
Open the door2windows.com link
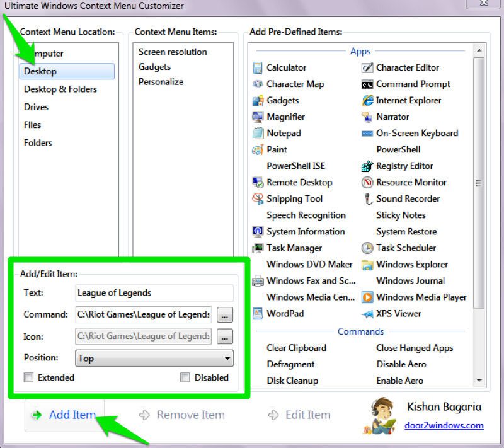(444, 425)
